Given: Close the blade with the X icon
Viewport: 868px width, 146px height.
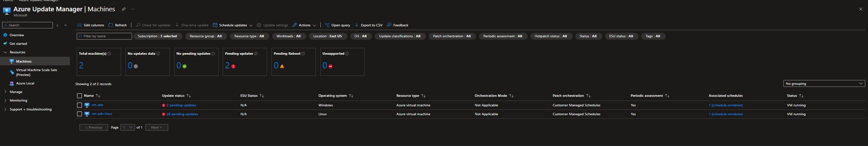Looking at the screenshot, I should [x=860, y=9].
